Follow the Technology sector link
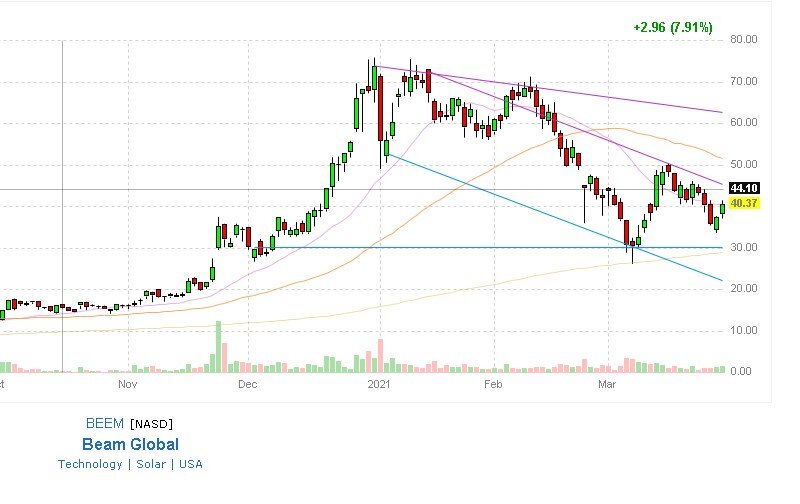Screen dimensions: 800x504 click(90, 464)
